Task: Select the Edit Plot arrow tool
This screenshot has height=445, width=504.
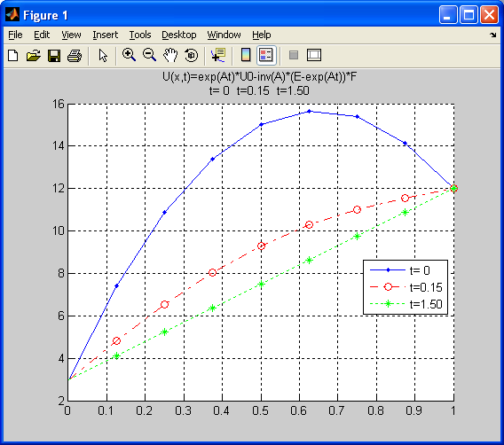Action: pyautogui.click(x=103, y=56)
